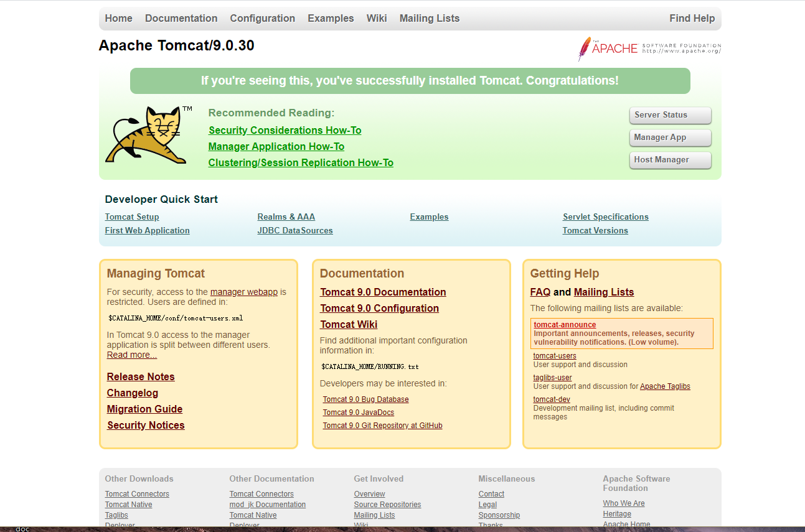Open Heritage link in footer

(617, 514)
